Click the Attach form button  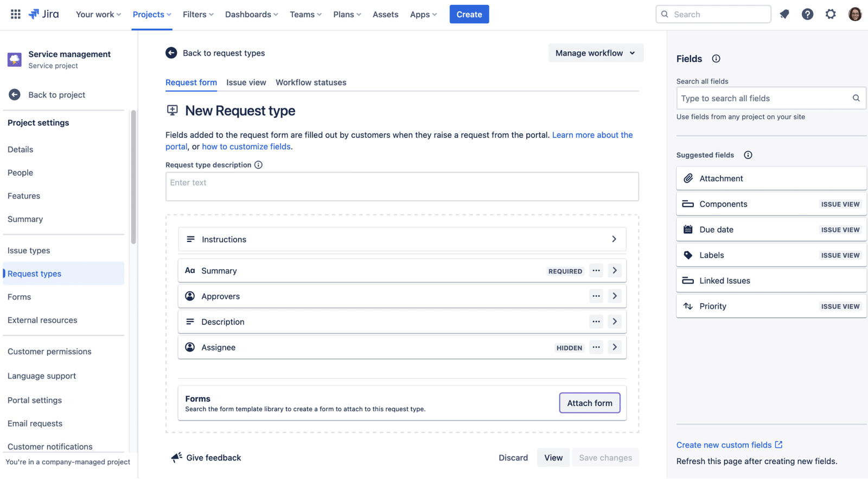tap(590, 403)
